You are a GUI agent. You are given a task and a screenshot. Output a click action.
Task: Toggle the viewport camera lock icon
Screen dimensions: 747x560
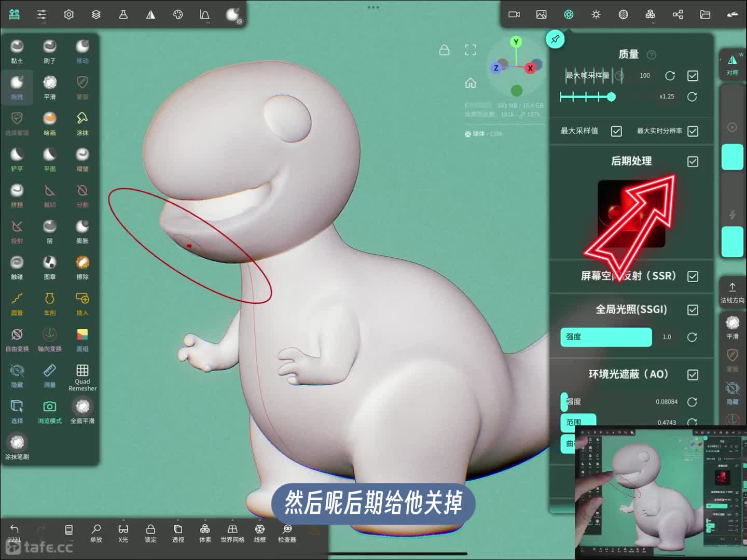click(445, 50)
